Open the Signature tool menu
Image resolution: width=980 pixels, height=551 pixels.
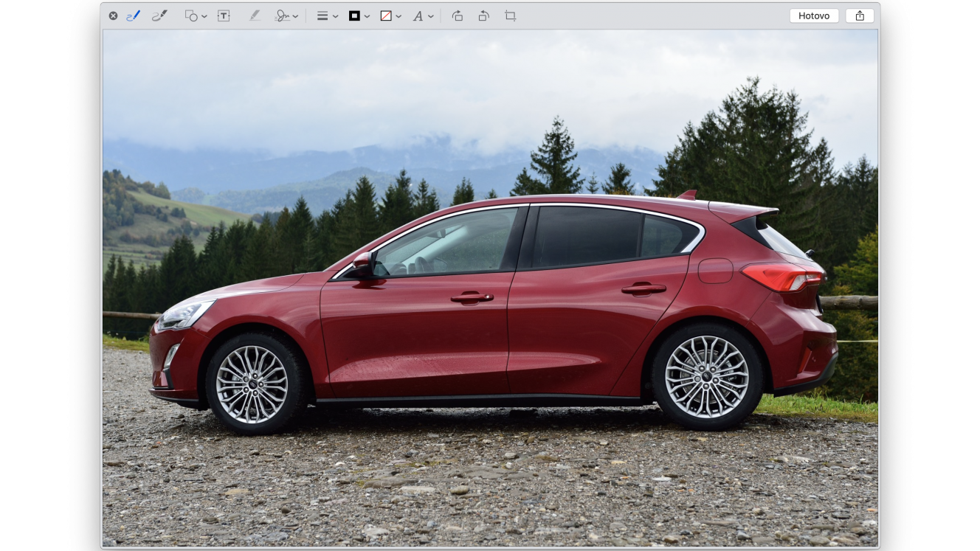point(286,15)
